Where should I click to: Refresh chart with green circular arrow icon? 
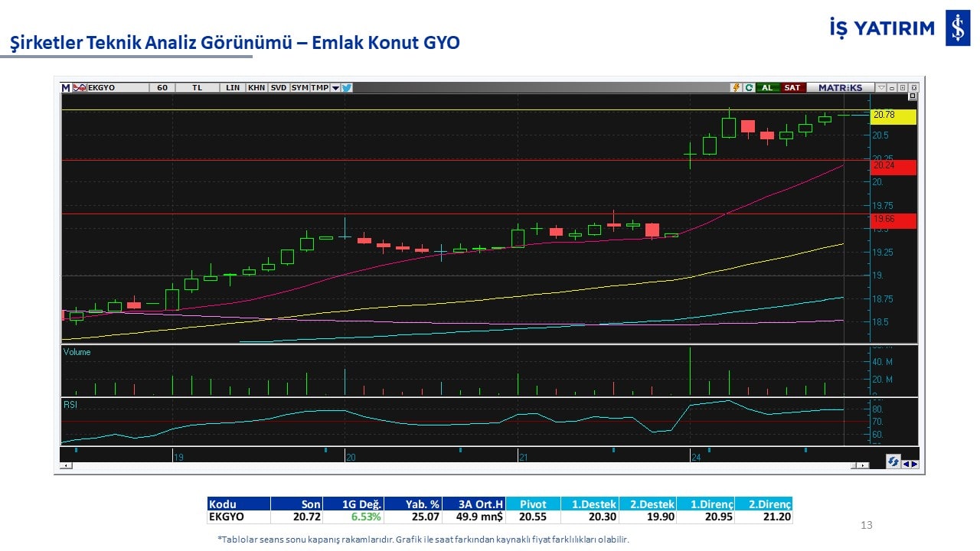[x=749, y=88]
